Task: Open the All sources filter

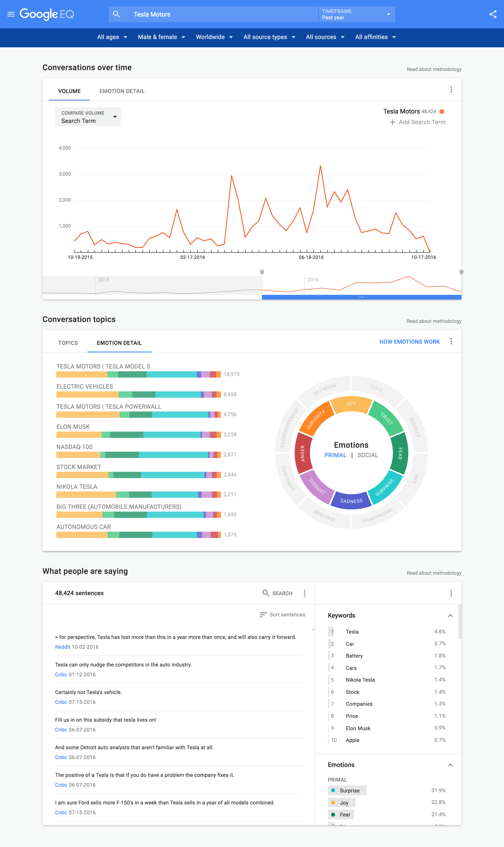Action: [325, 37]
